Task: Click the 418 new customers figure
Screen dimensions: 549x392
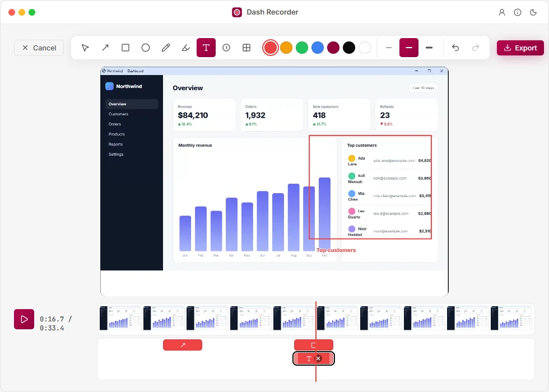Action: point(319,115)
